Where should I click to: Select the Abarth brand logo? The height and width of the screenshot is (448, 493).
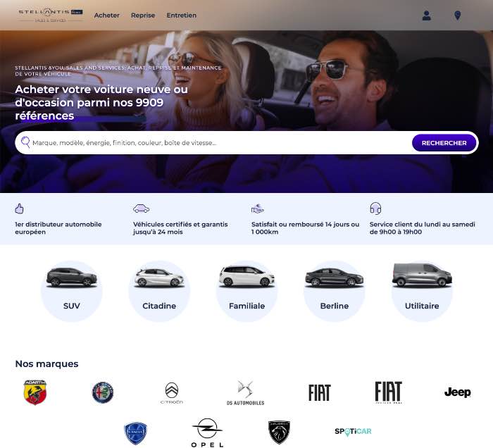click(x=35, y=392)
